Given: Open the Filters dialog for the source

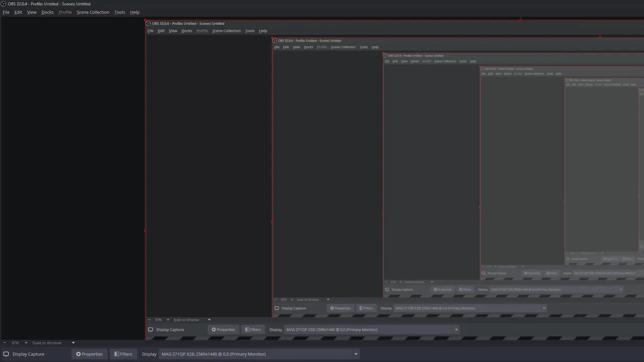Looking at the screenshot, I should [x=123, y=354].
